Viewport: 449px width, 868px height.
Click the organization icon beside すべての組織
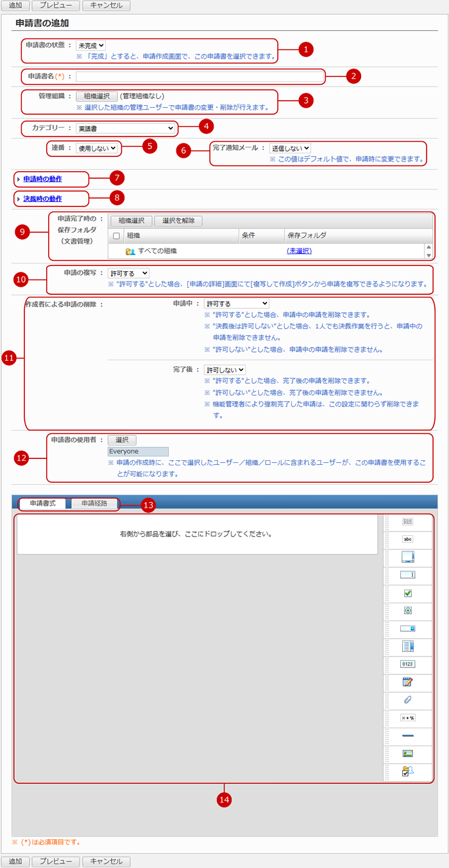(x=130, y=252)
